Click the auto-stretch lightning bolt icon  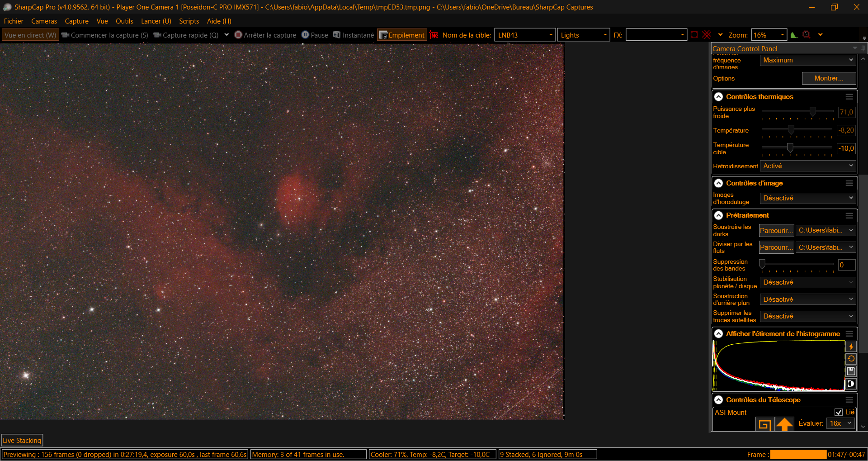click(x=851, y=347)
